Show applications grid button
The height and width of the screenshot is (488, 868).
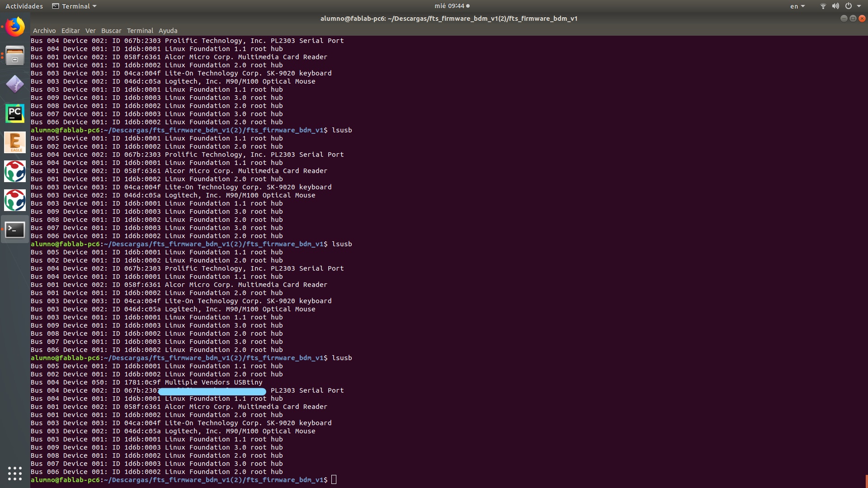click(15, 473)
